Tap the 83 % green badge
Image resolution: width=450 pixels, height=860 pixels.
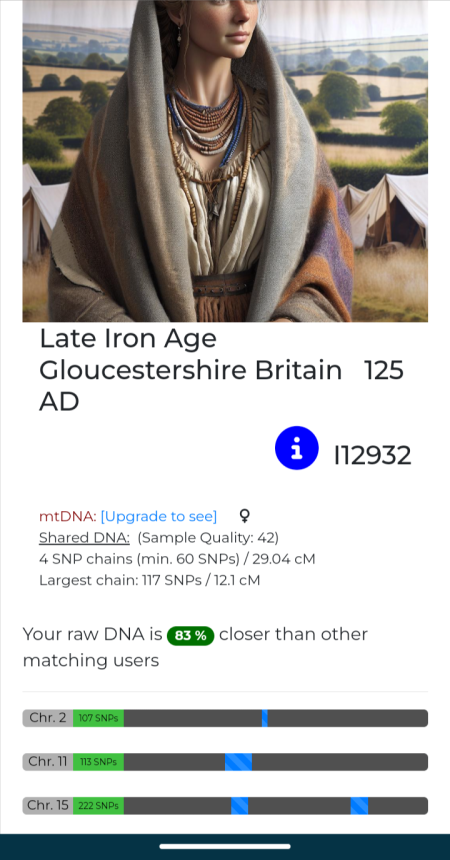190,636
